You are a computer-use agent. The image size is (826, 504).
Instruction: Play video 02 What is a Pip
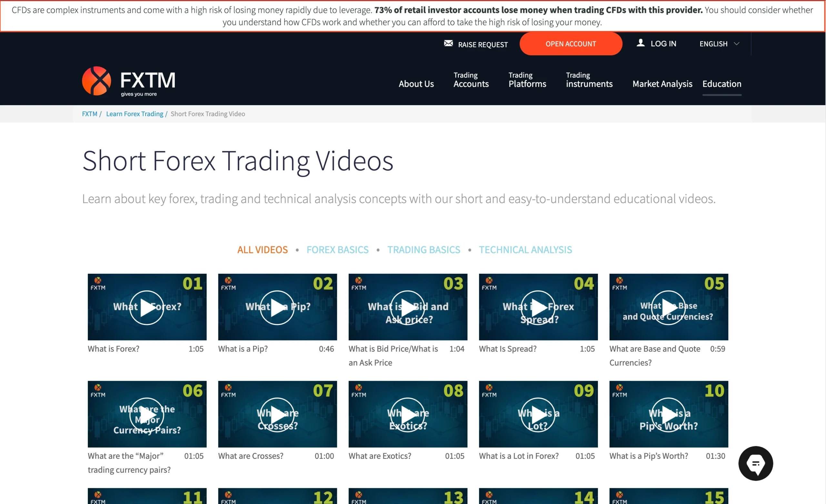coord(277,307)
